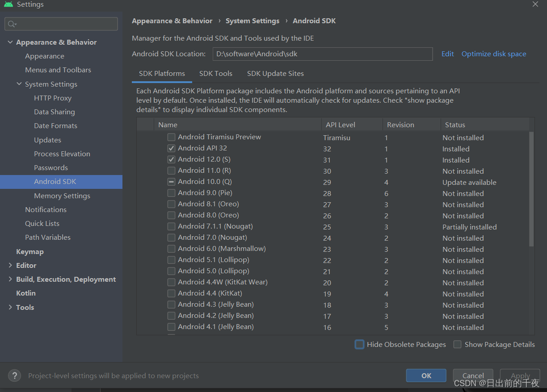Open Appearance settings page
Image resolution: width=547 pixels, height=392 pixels.
(x=45, y=56)
